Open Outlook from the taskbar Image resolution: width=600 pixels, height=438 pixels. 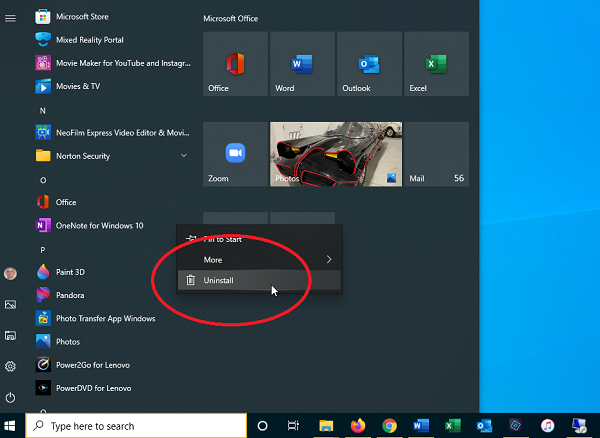point(484,426)
